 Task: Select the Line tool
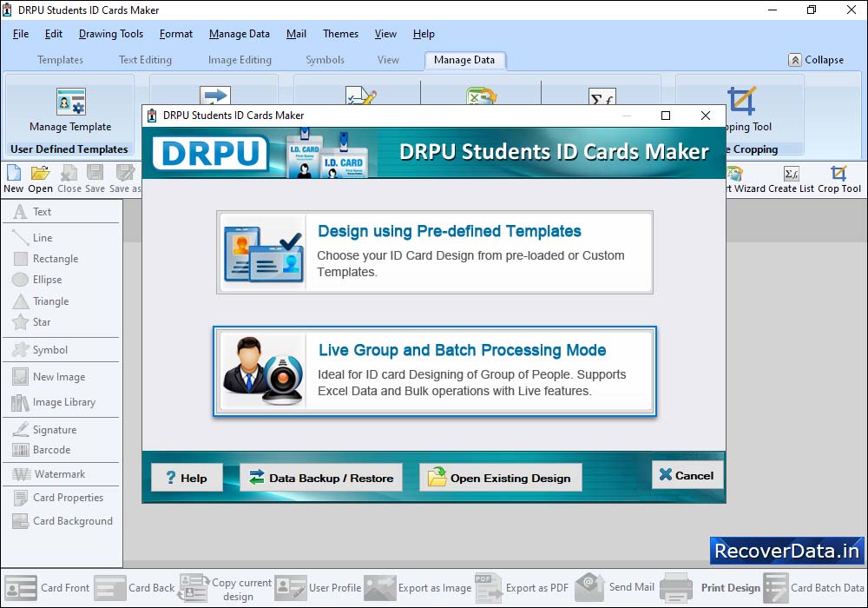click(33, 237)
